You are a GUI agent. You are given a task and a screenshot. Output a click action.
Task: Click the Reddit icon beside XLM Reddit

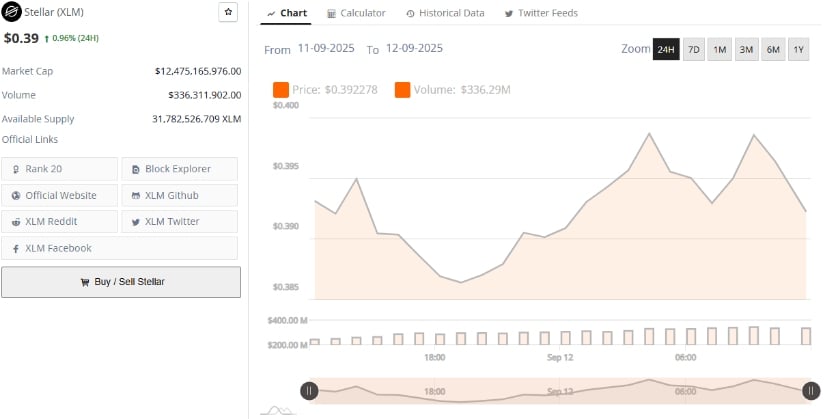tap(16, 222)
